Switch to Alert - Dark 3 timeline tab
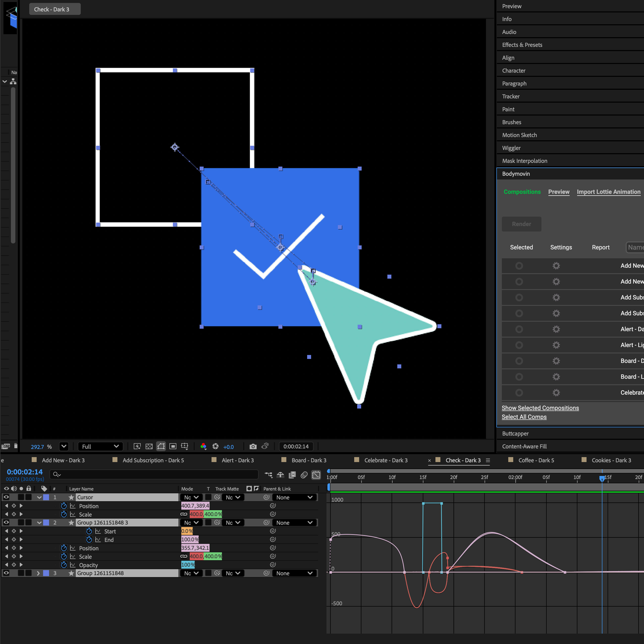The image size is (644, 644). [238, 460]
